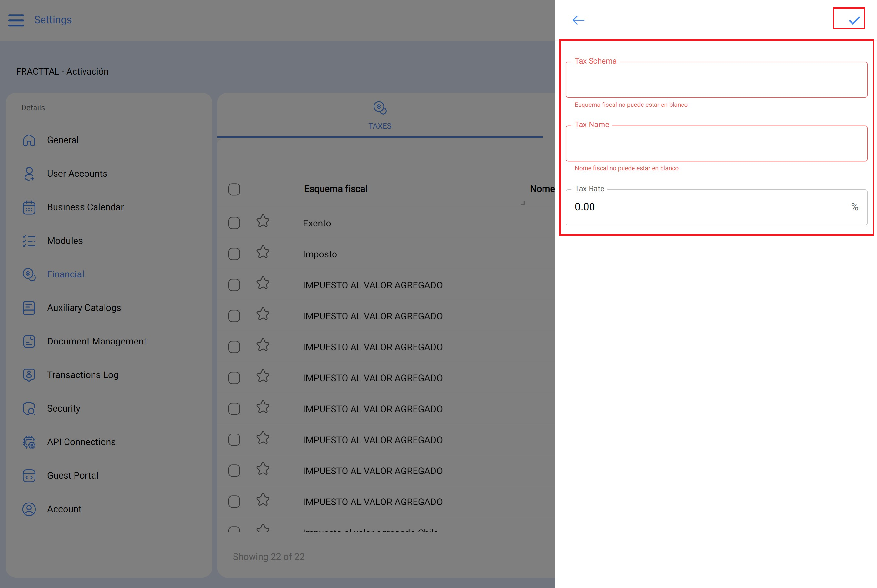Click the Financial dollar icon in sidebar
This screenshot has width=877, height=588.
pyautogui.click(x=28, y=274)
